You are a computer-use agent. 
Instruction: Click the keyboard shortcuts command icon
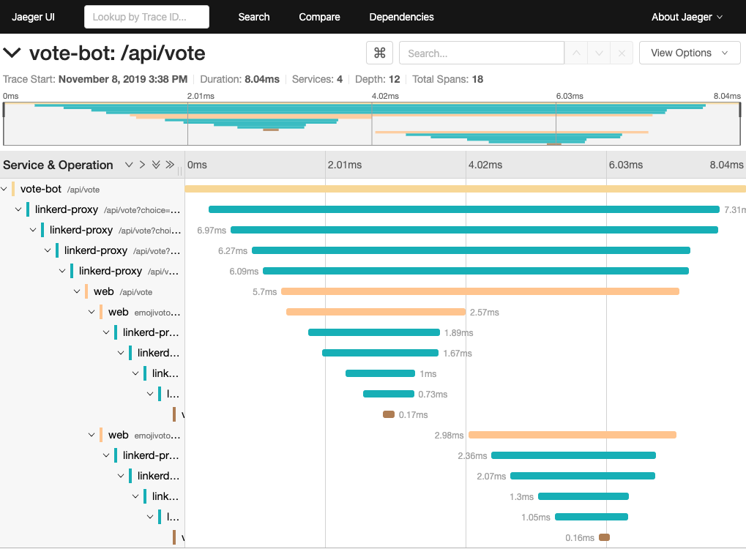[379, 53]
